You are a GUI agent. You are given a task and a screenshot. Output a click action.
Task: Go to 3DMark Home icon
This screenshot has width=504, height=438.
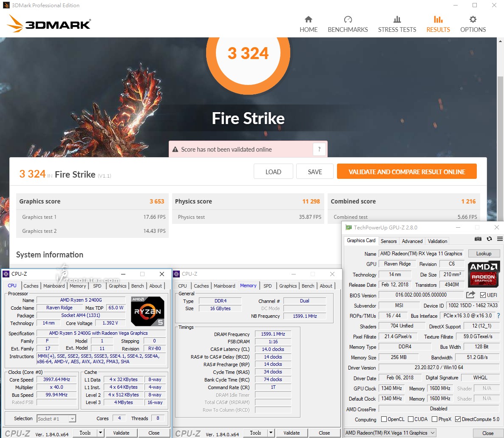click(x=308, y=19)
